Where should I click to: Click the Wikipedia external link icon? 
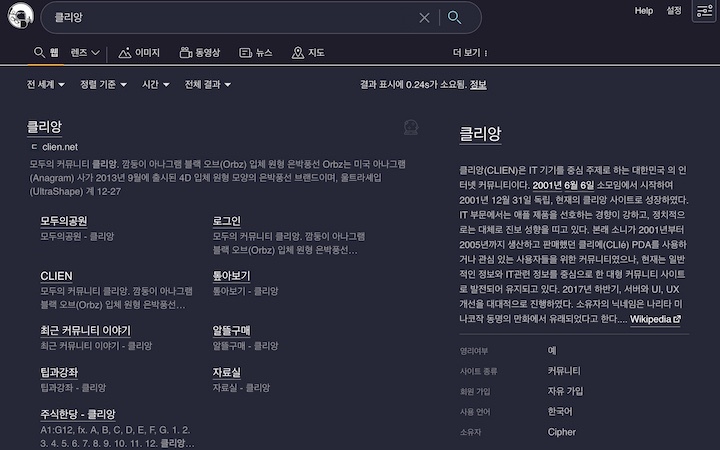click(x=677, y=319)
